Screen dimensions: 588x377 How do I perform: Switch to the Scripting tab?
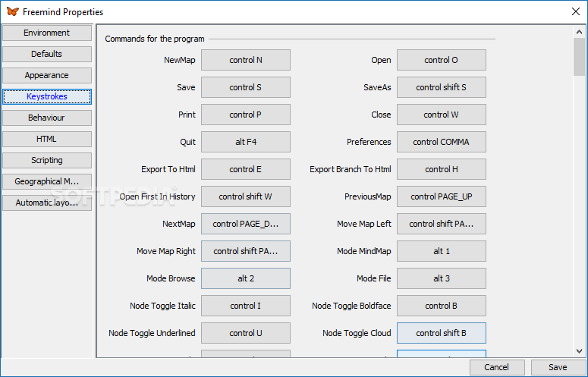47,160
